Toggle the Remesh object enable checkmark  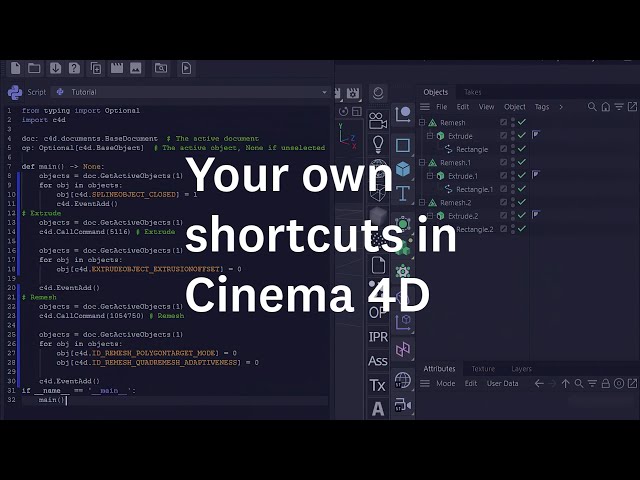[522, 122]
